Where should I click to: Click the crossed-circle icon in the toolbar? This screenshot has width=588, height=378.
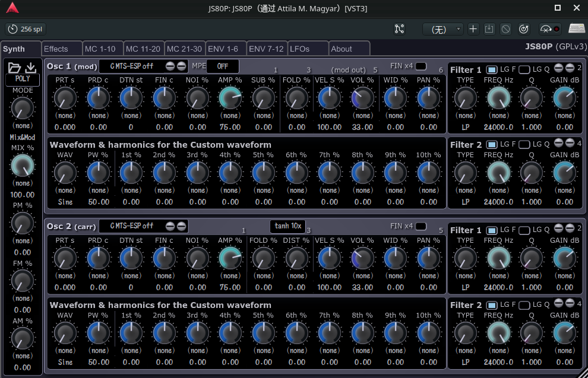[x=506, y=29]
